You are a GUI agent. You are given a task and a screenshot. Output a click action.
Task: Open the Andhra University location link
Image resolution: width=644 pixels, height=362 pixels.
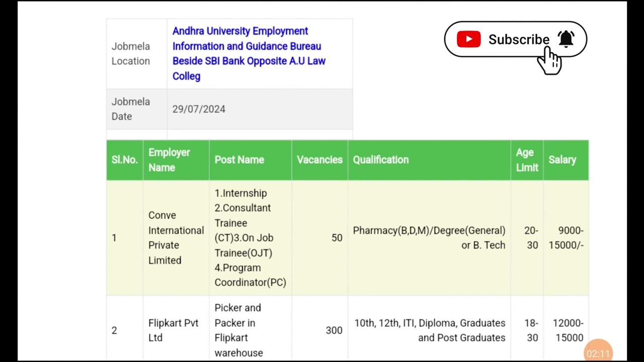click(x=249, y=53)
